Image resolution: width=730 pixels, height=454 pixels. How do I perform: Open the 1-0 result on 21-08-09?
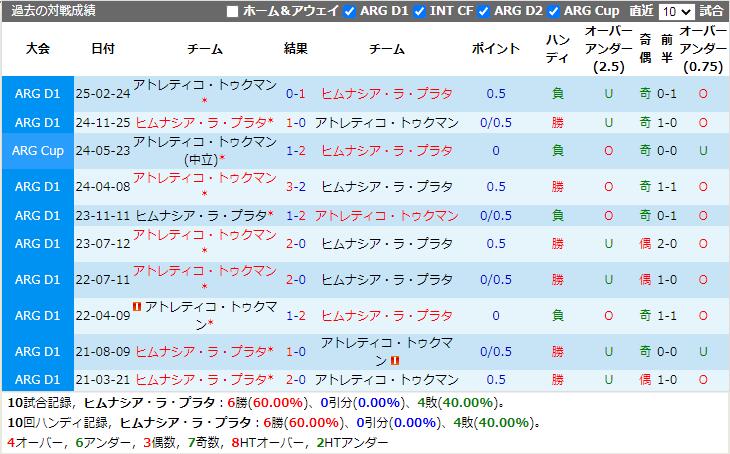296,352
